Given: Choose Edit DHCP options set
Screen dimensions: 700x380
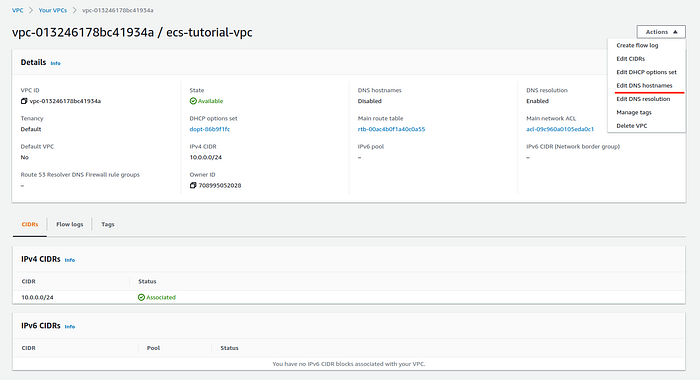Looking at the screenshot, I should point(646,72).
